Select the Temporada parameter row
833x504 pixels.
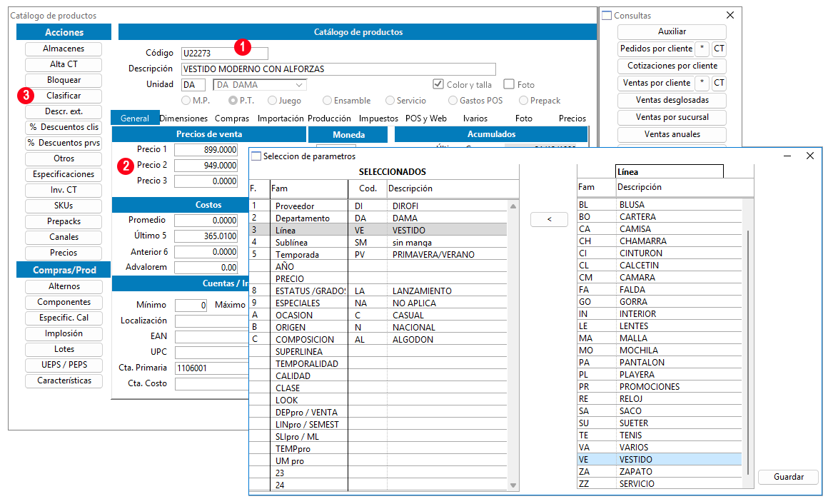coord(378,254)
